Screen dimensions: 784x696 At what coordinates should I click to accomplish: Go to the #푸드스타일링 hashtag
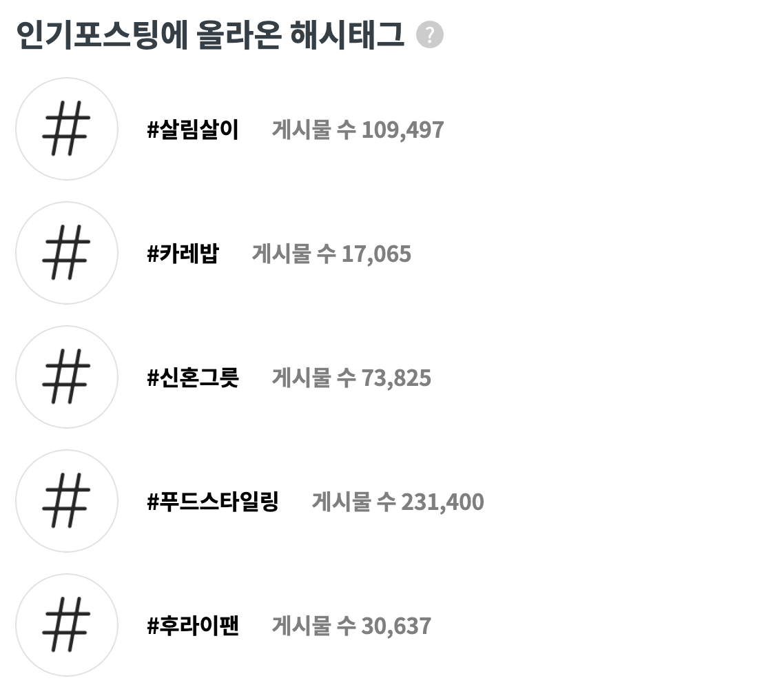(213, 502)
